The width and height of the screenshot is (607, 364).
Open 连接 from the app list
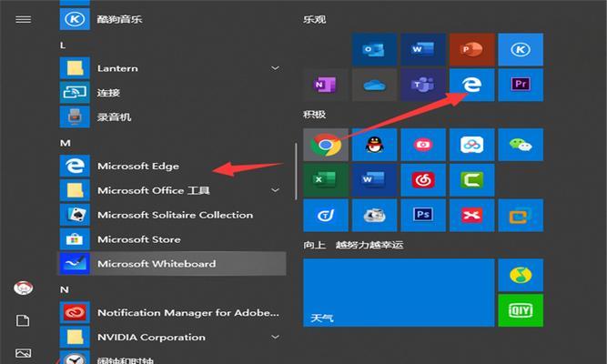pos(173,93)
